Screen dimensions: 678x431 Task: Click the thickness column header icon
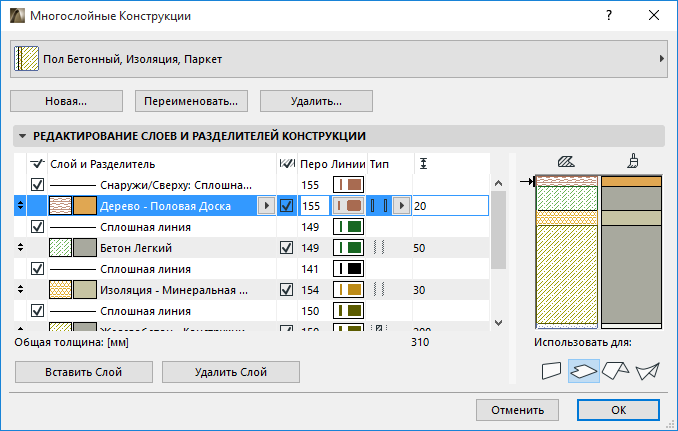(x=424, y=163)
